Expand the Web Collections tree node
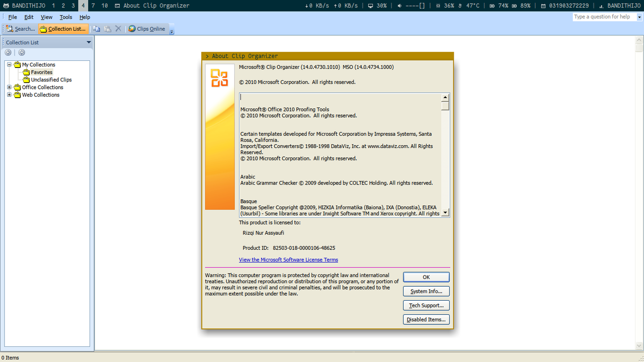Screen dimensions: 644x362 [x=9, y=95]
